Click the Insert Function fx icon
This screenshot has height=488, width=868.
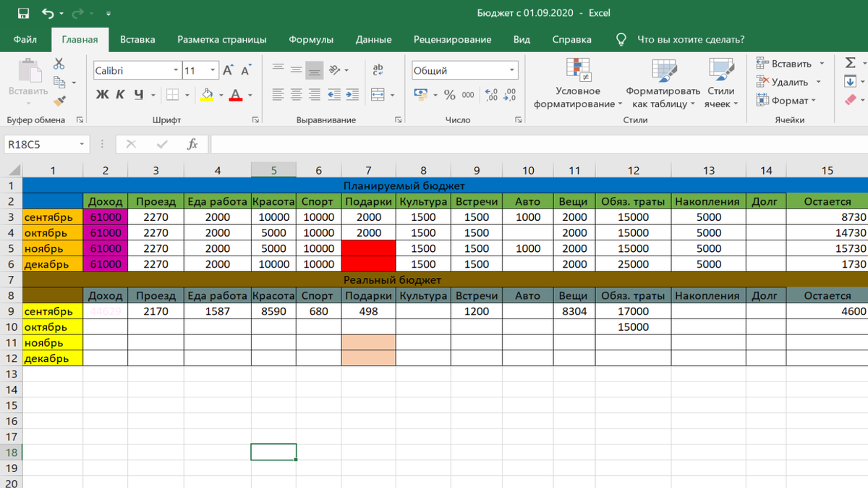(x=192, y=144)
